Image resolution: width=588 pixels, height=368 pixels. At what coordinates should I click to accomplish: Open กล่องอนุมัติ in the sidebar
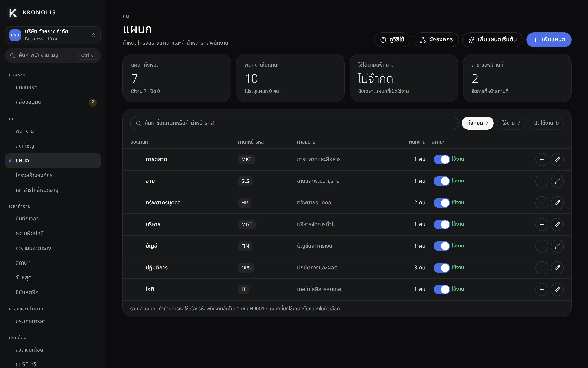click(x=53, y=102)
